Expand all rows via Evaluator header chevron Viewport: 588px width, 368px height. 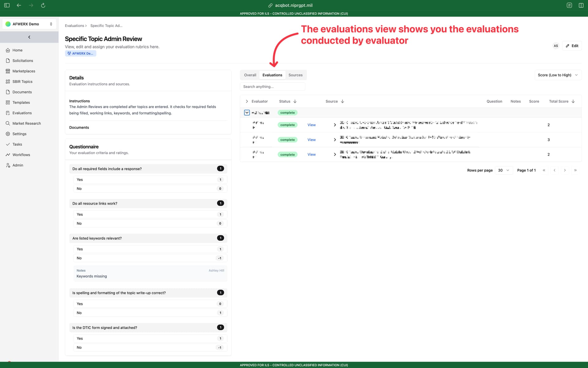(x=247, y=101)
